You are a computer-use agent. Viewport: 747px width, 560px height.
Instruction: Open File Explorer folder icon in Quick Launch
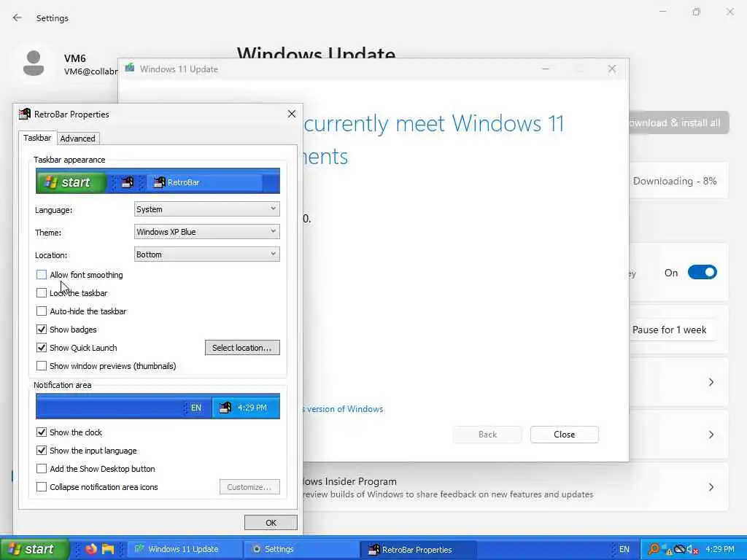[108, 549]
